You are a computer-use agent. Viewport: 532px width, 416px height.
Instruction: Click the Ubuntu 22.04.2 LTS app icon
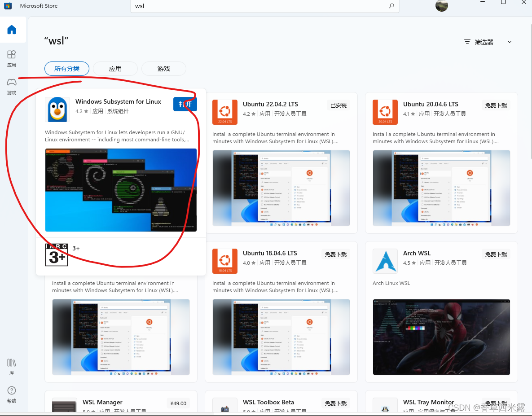pyautogui.click(x=224, y=112)
